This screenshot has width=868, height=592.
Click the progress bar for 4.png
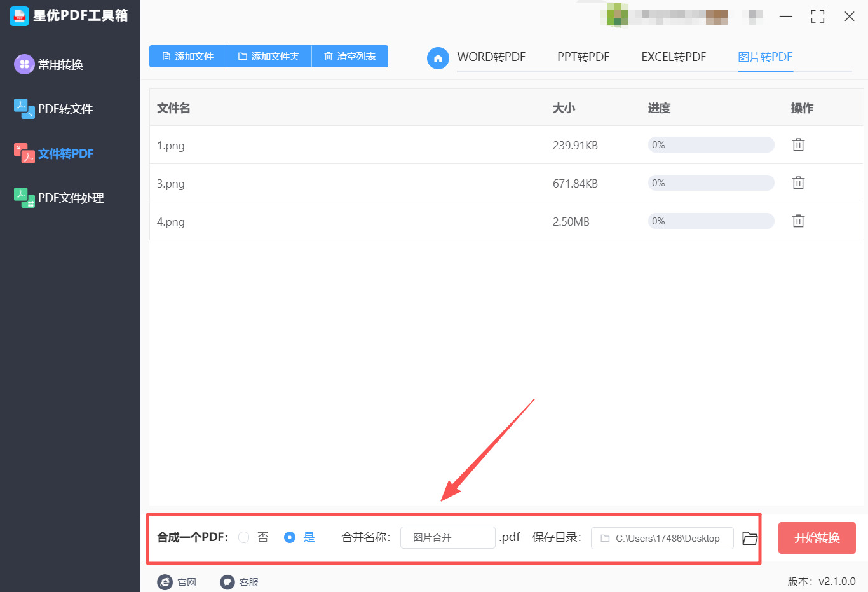[x=711, y=221]
